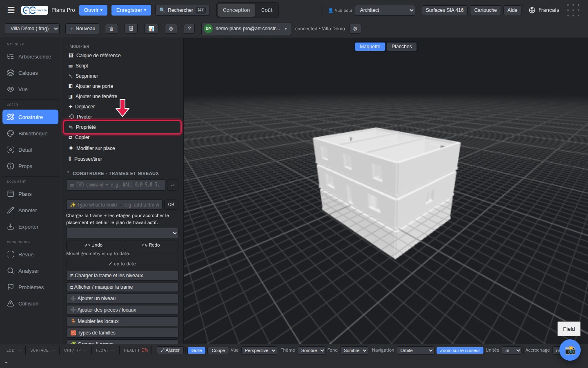The image size is (588, 368).
Task: Expand the Ouvrir dropdown
Action: click(93, 10)
